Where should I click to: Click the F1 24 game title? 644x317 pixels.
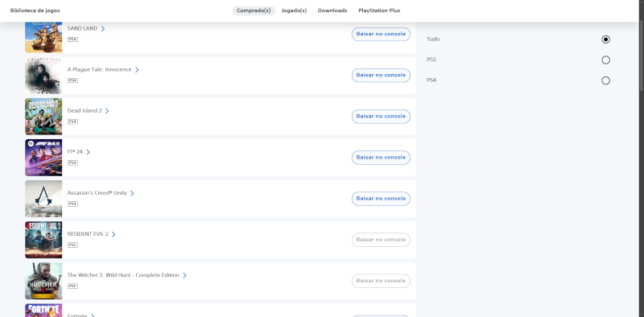coord(75,152)
